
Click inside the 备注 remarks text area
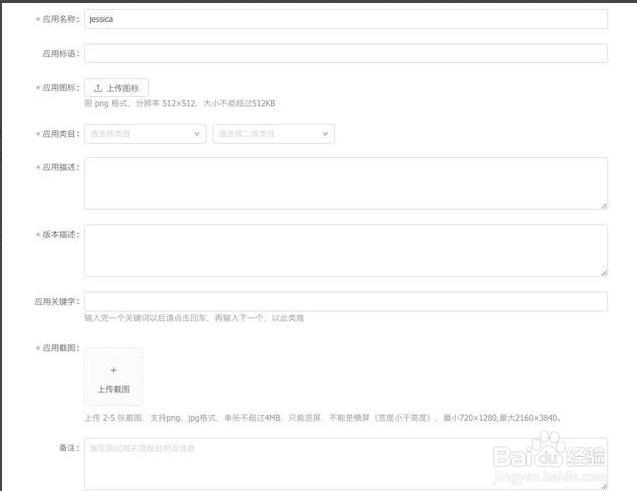[x=346, y=464]
